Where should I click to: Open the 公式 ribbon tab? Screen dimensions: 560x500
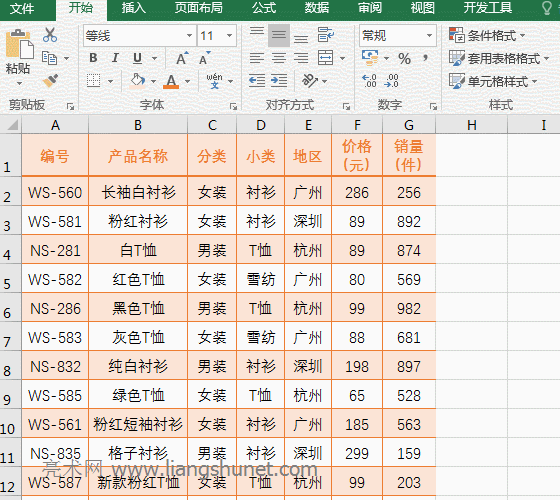click(264, 8)
